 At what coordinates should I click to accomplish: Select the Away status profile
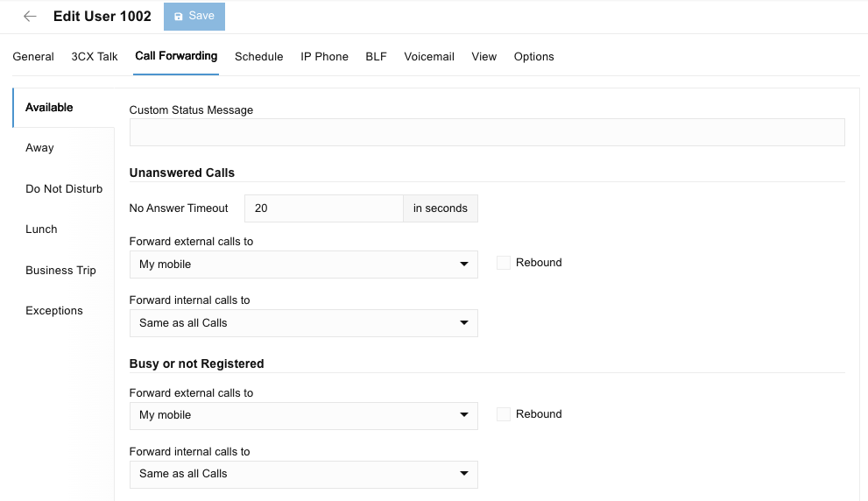click(40, 148)
